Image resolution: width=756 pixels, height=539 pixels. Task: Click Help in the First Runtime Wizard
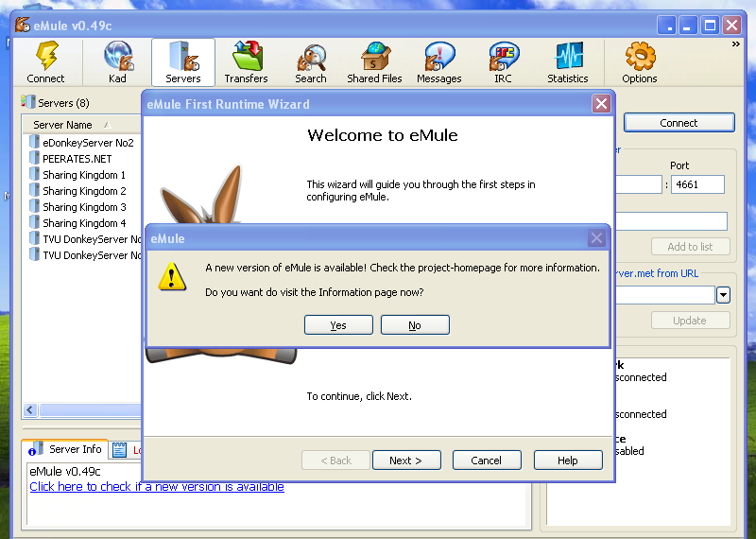(568, 460)
